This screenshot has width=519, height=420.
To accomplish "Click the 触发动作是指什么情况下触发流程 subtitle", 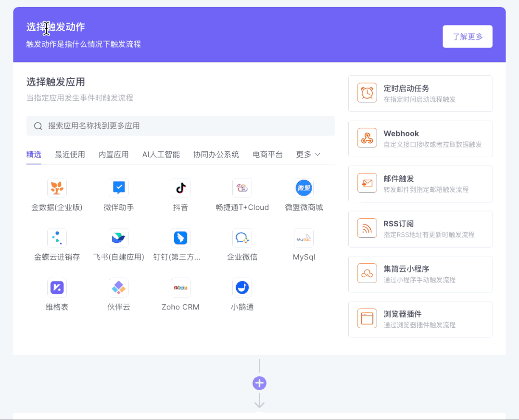I will [x=83, y=44].
